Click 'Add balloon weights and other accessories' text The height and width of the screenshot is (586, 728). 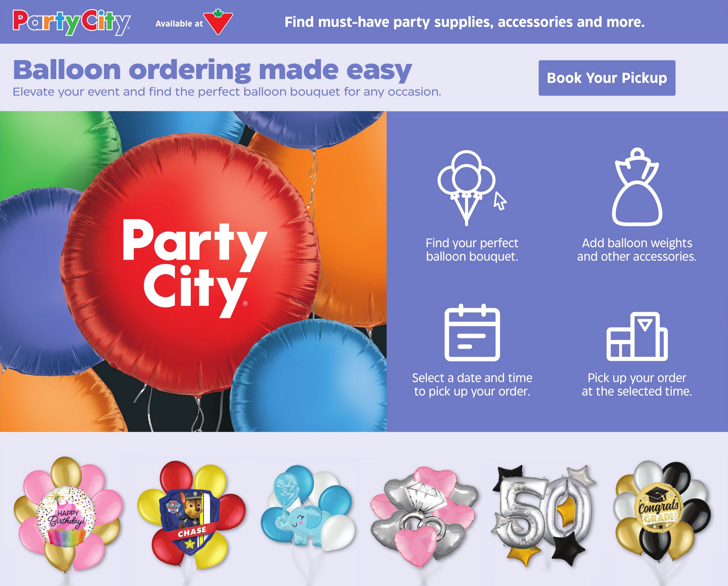click(637, 250)
